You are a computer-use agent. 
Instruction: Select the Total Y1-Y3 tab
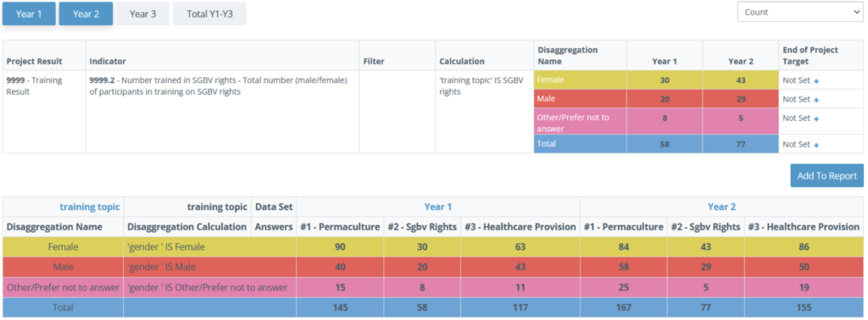[210, 14]
